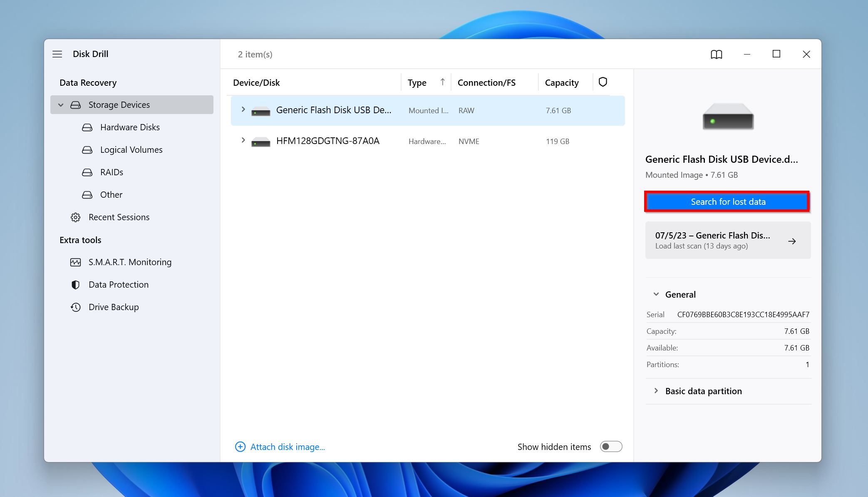This screenshot has height=497, width=868.
Task: Click the shield/protection status icon
Action: [603, 82]
